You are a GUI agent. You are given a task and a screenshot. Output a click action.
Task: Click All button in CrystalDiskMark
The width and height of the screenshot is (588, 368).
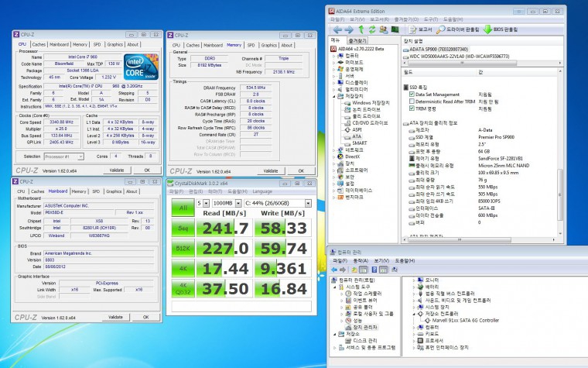[x=183, y=208]
